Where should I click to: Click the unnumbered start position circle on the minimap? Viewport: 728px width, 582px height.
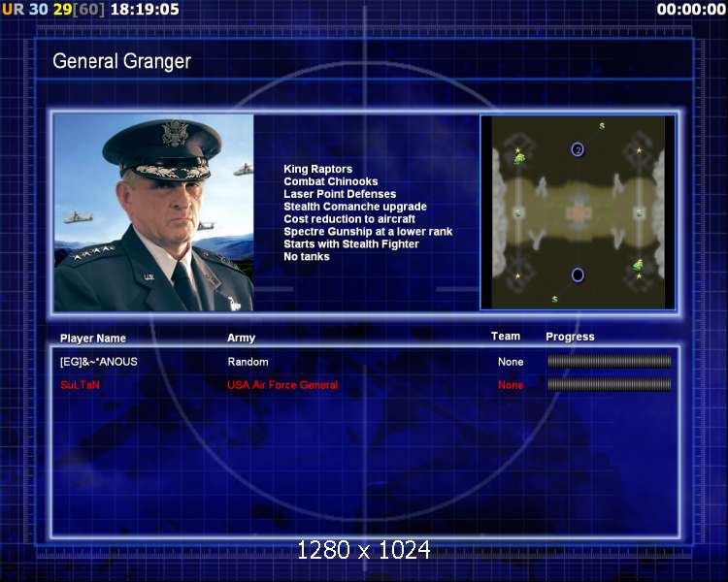(578, 275)
